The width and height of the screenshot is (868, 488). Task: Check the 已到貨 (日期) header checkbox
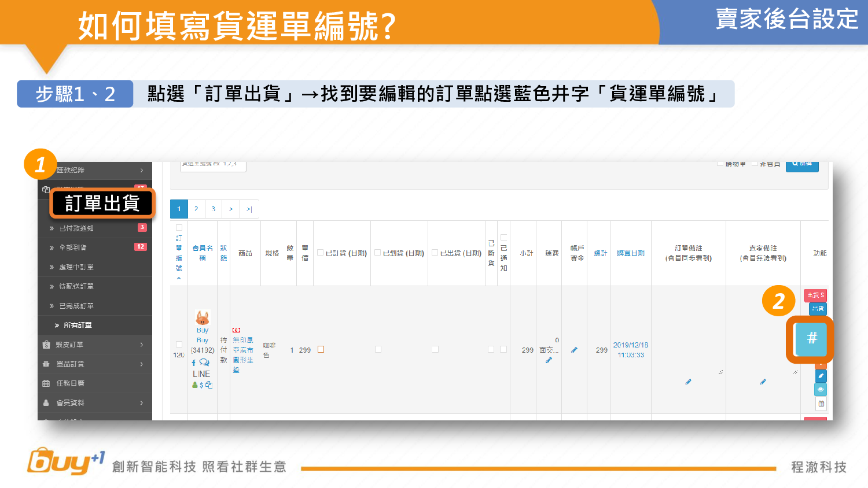pyautogui.click(x=377, y=253)
